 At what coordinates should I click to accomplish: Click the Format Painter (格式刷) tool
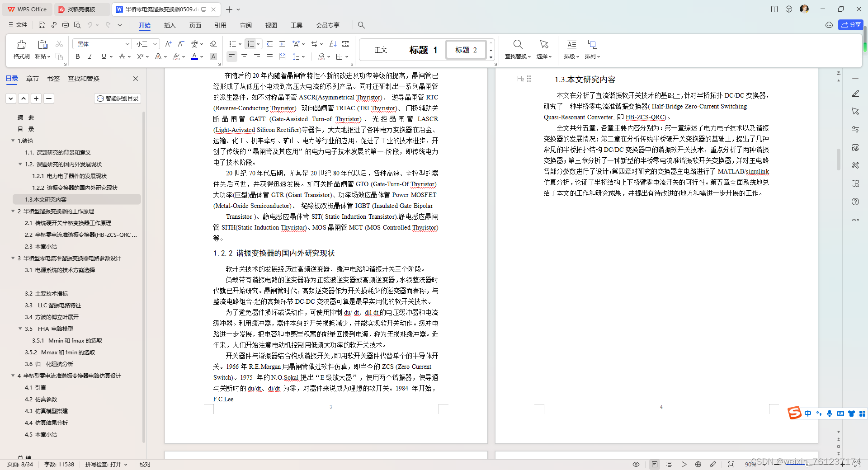pos(21,49)
